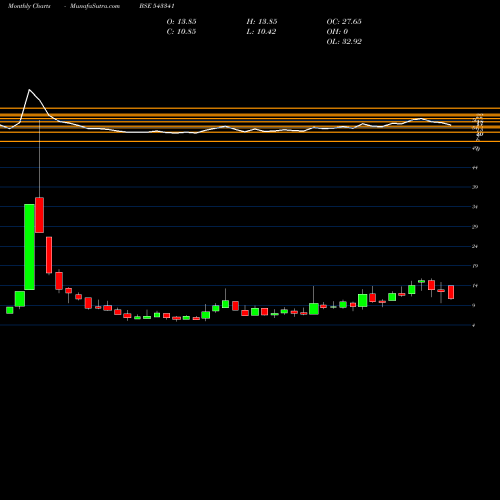Click the tallest green candlestick body
The height and width of the screenshot is (500, 500).
pyautogui.click(x=29, y=247)
